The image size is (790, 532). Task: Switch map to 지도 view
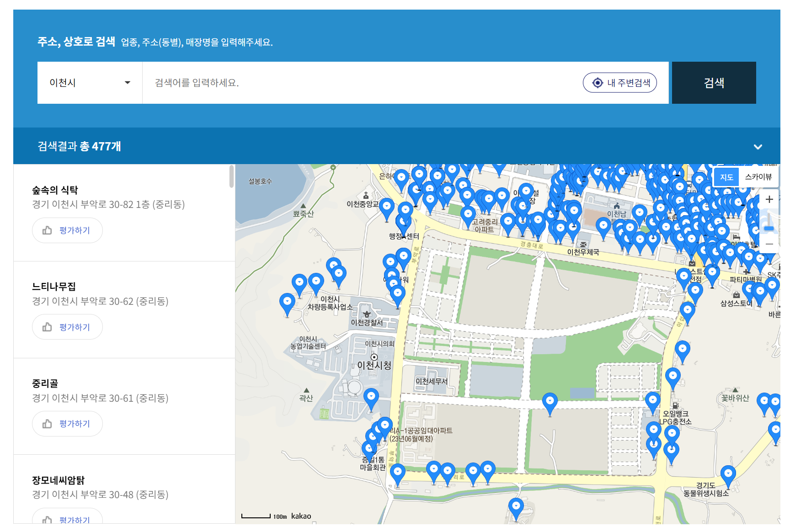[x=726, y=177]
